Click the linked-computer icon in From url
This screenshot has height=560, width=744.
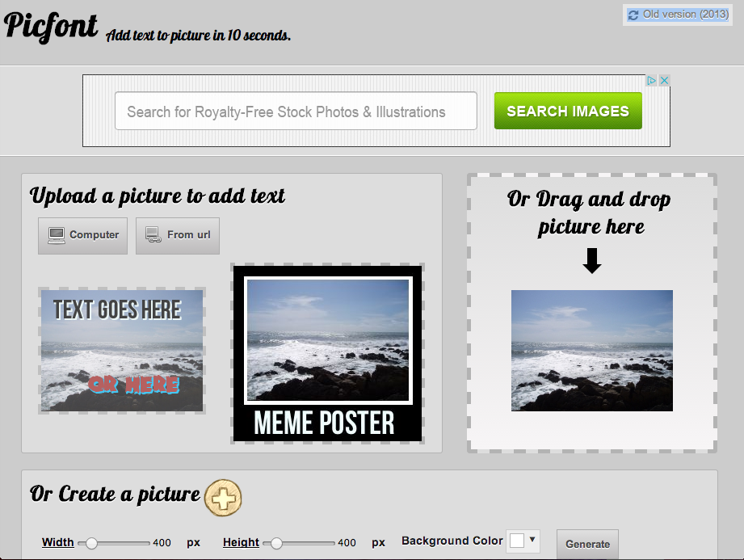(153, 235)
